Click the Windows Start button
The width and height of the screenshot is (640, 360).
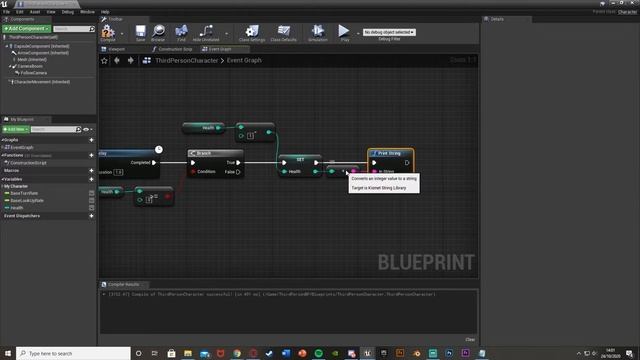[8, 353]
